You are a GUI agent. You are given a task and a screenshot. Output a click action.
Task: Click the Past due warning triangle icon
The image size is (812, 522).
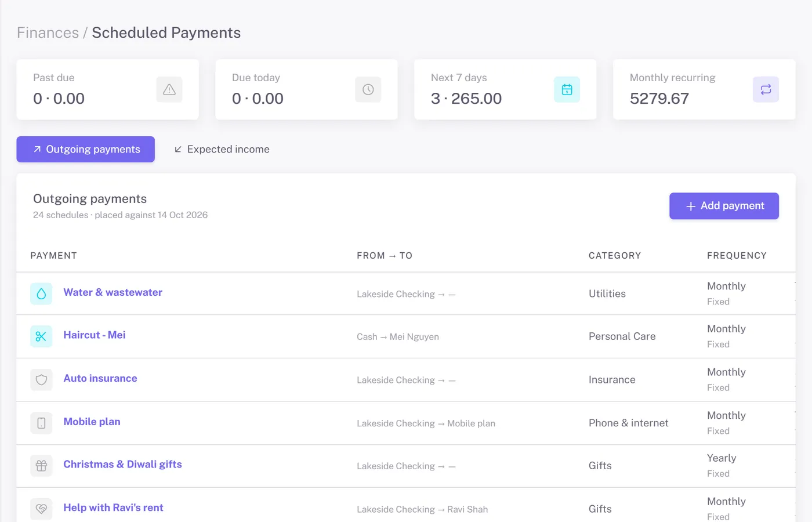coord(169,89)
